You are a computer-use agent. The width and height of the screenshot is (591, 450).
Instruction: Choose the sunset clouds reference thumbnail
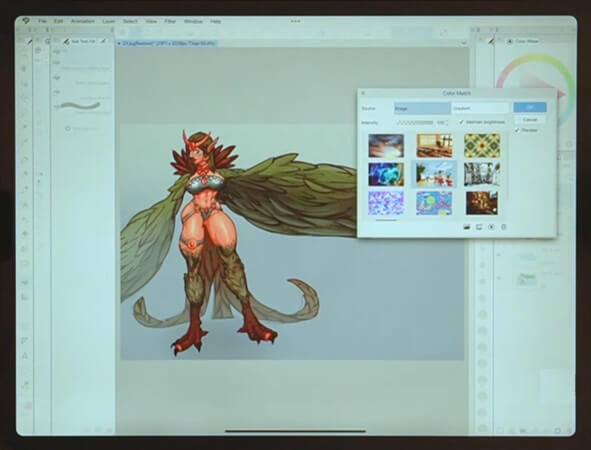[x=386, y=145]
